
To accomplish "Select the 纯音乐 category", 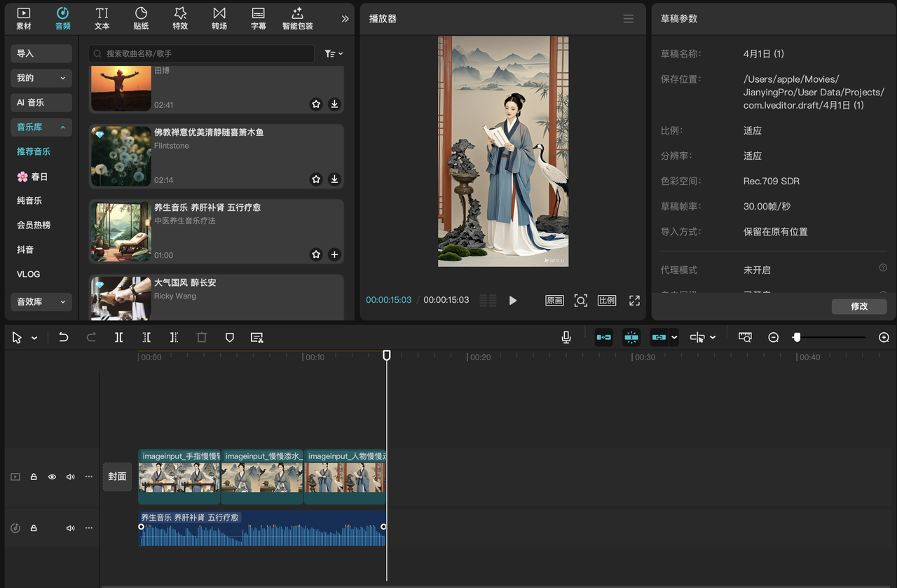I will [29, 200].
